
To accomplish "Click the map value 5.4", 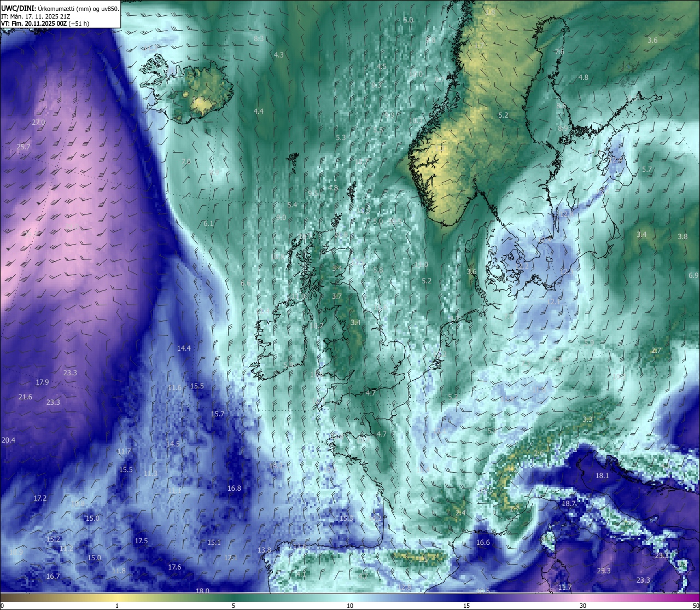I will point(293,205).
